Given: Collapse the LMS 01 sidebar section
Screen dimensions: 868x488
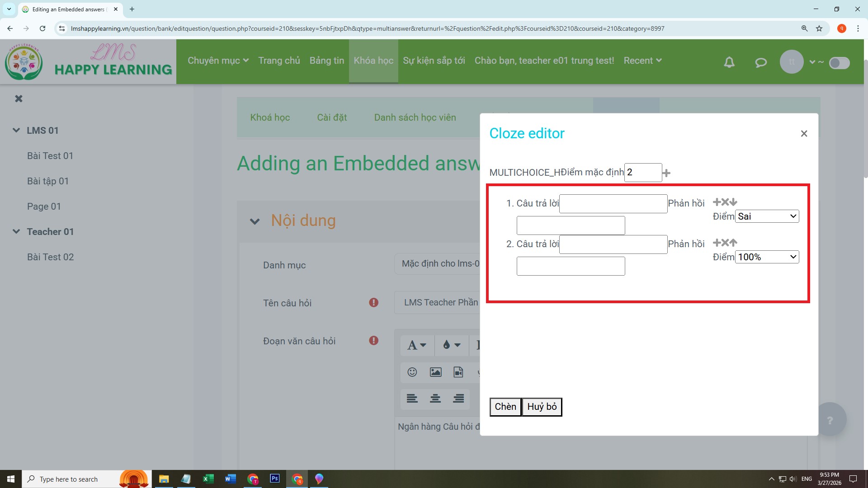Looking at the screenshot, I should click(x=16, y=130).
